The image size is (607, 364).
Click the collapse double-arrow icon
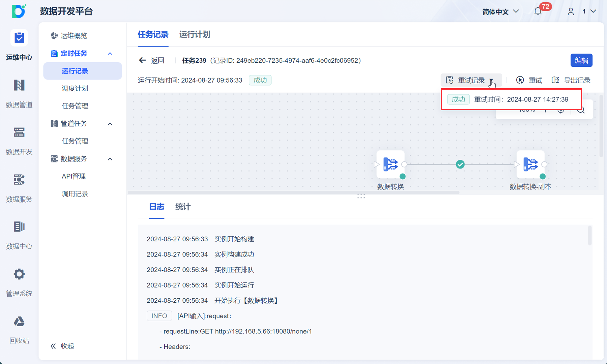coord(53,346)
